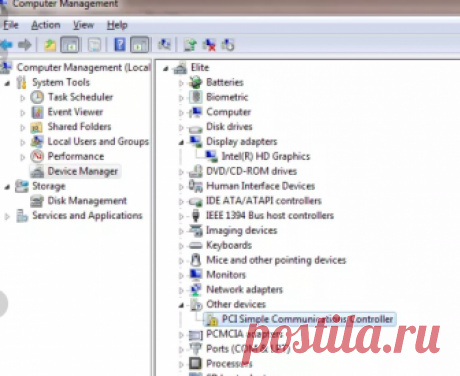
Task: Click the Update Driver Software icon
Action: 190,45
